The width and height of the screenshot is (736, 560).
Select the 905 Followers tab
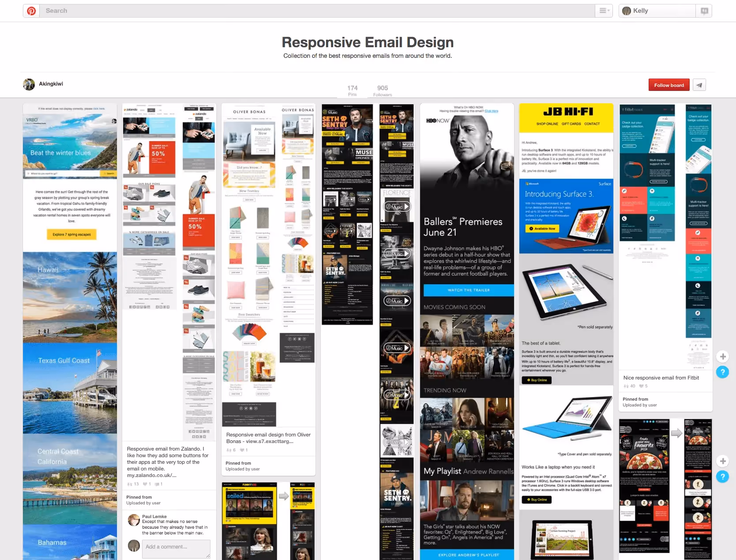pyautogui.click(x=383, y=90)
